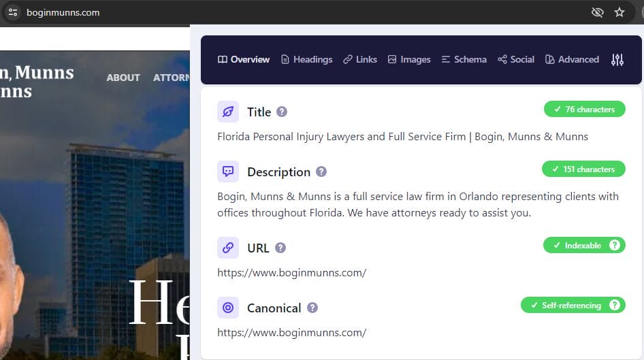
Task: Open the ATTORNEYS menu on the website
Action: tap(172, 78)
